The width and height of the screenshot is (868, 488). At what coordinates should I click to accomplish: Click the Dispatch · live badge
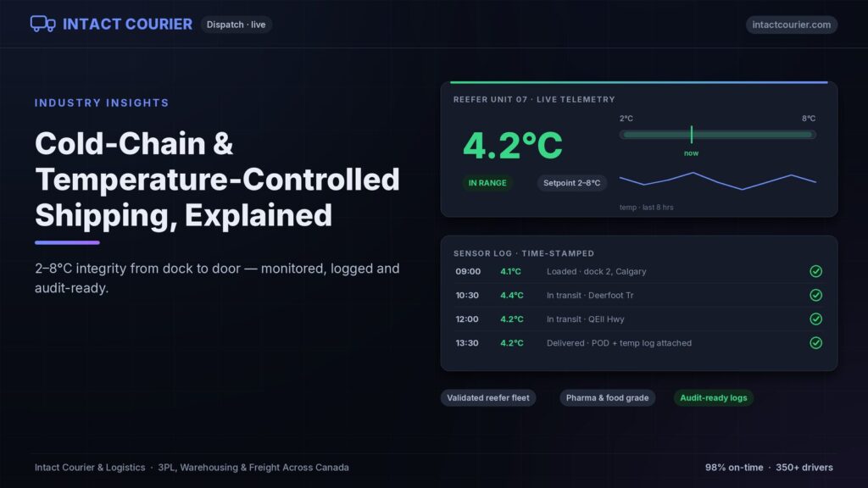pos(236,25)
